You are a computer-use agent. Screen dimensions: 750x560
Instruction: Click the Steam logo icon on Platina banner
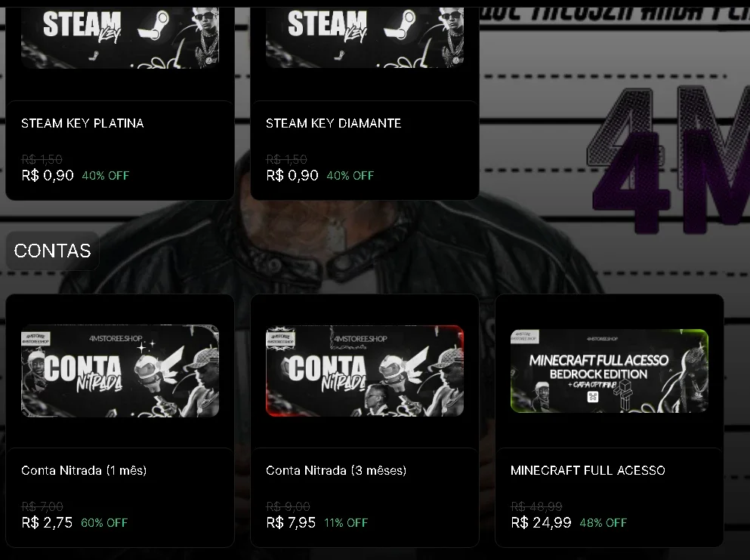coord(154,26)
